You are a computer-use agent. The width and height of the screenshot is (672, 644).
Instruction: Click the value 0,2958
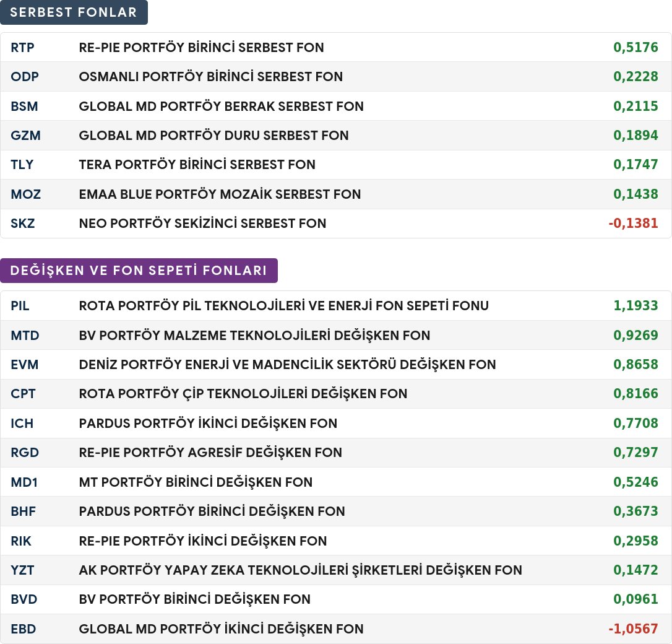pyautogui.click(x=635, y=541)
